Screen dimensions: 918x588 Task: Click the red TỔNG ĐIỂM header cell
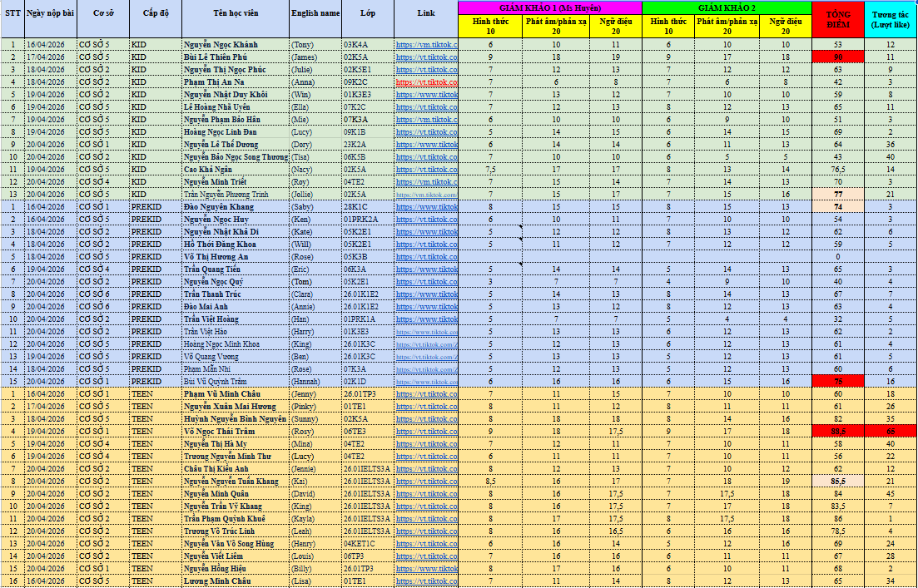click(837, 20)
